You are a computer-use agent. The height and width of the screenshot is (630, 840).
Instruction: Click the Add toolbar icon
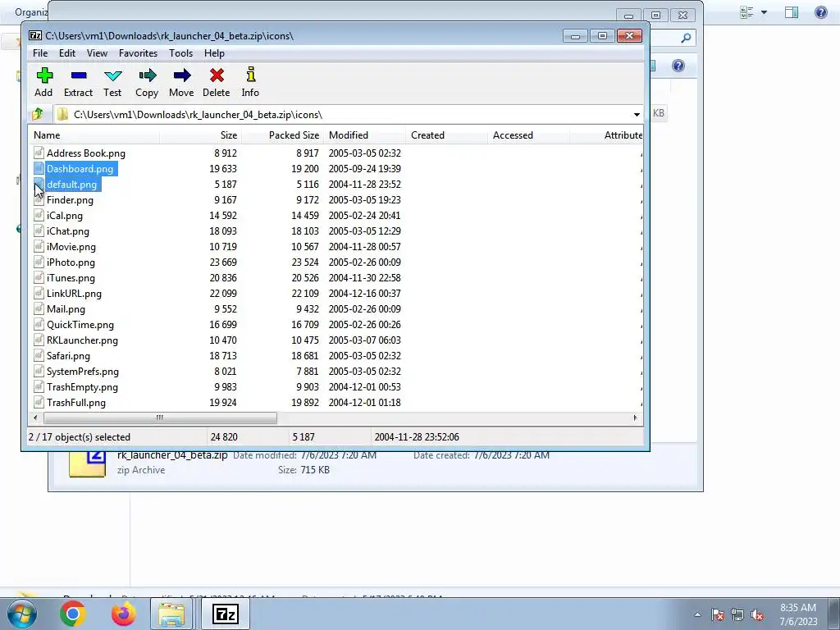click(44, 75)
